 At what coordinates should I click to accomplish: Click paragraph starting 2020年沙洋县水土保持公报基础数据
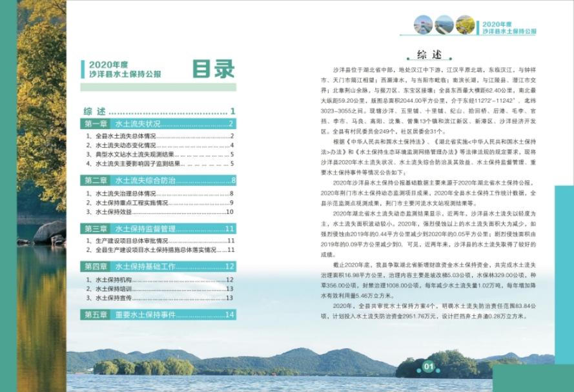coord(429,193)
